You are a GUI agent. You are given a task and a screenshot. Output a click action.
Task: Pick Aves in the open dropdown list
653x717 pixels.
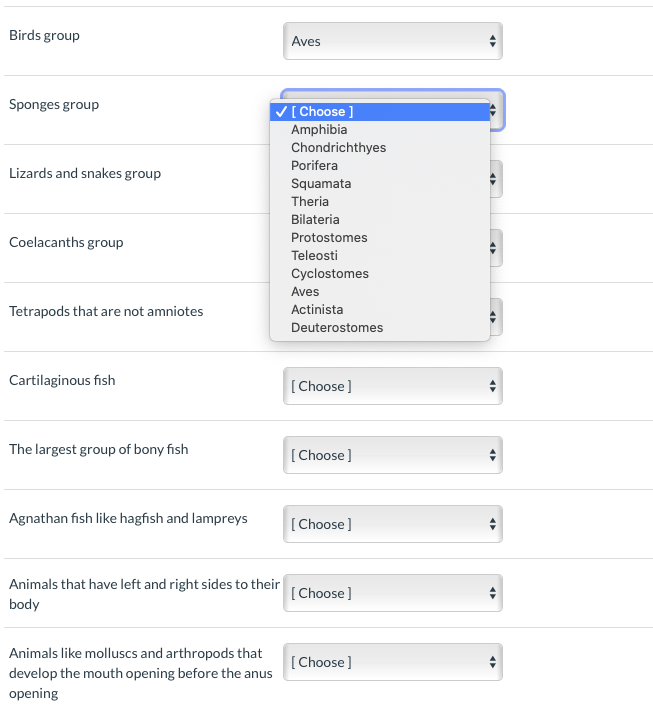pos(305,292)
